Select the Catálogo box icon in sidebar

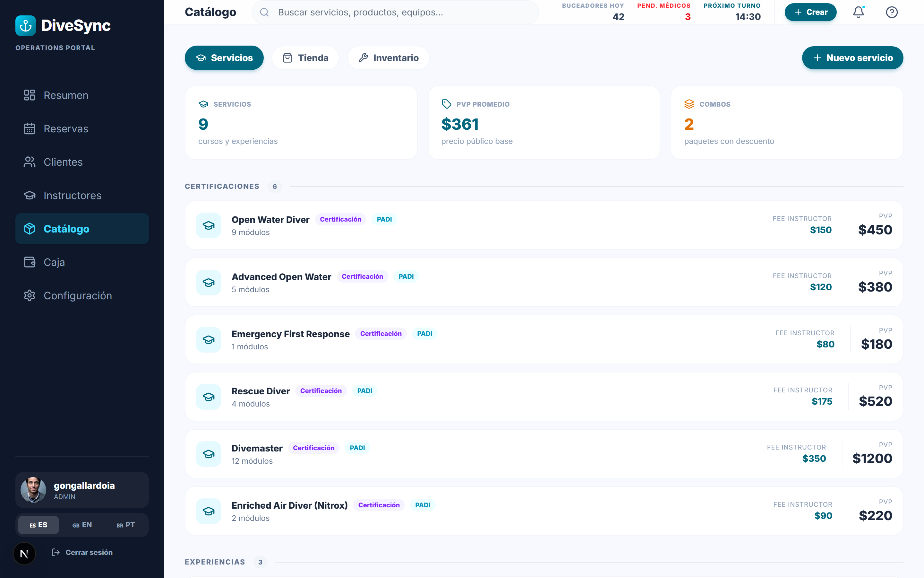point(30,229)
